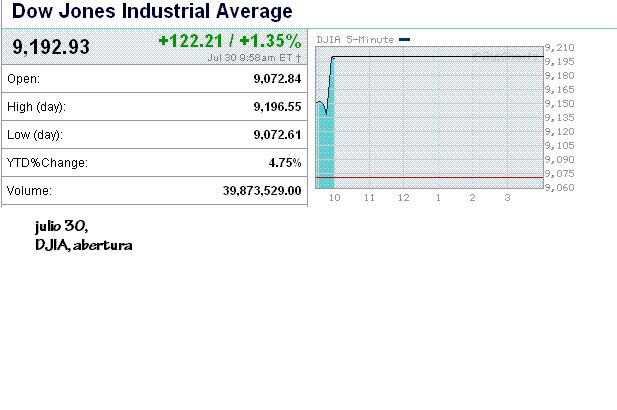The width and height of the screenshot is (617, 410).
Task: Click the Volume: label
Action: 30,191
